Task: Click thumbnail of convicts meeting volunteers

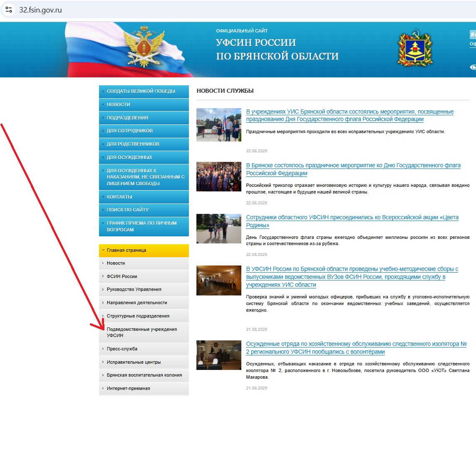Action: pyautogui.click(x=219, y=355)
